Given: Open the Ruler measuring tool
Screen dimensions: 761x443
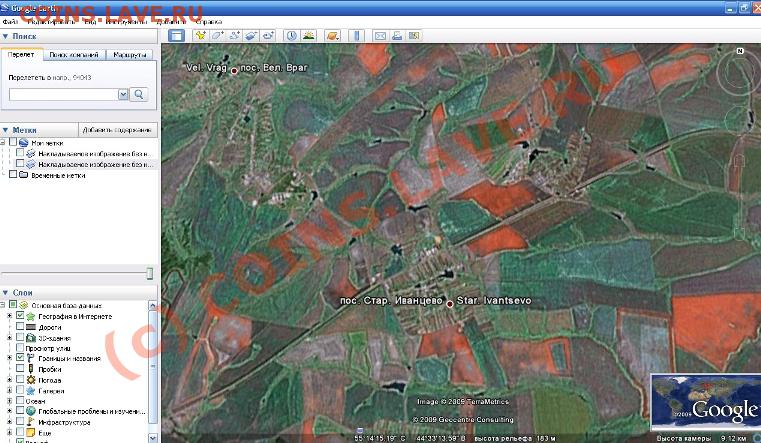Looking at the screenshot, I should tap(357, 35).
